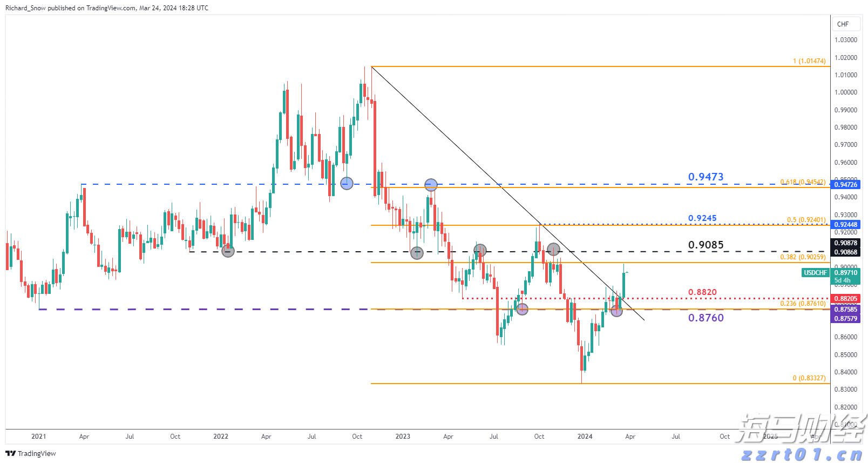
Task: Click the 2021 label on time axis
Action: pyautogui.click(x=38, y=437)
